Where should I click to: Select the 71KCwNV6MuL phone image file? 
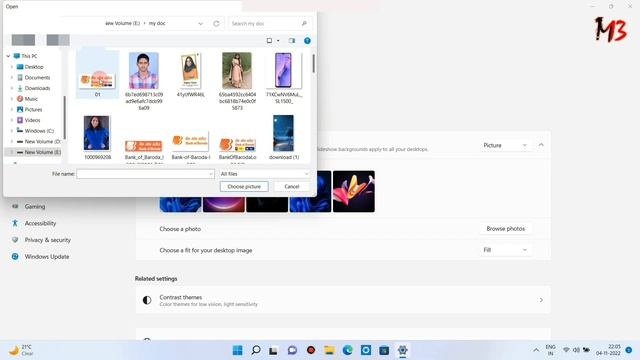pyautogui.click(x=283, y=78)
